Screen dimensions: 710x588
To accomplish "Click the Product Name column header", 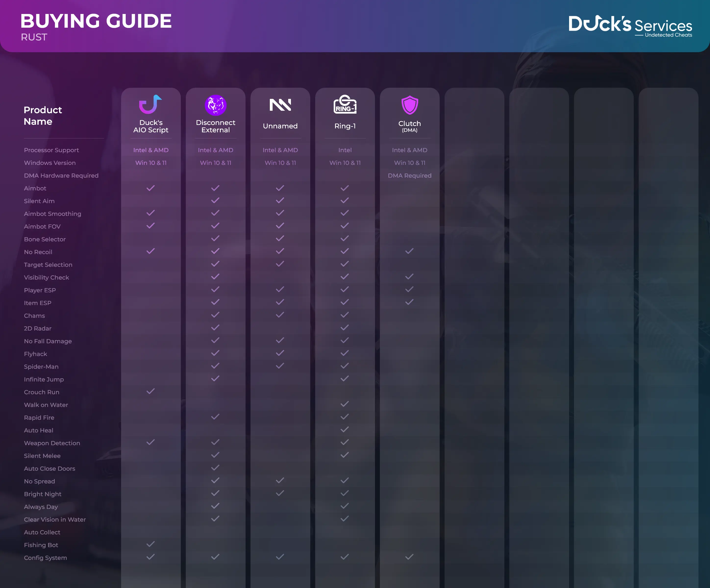I will tap(43, 116).
